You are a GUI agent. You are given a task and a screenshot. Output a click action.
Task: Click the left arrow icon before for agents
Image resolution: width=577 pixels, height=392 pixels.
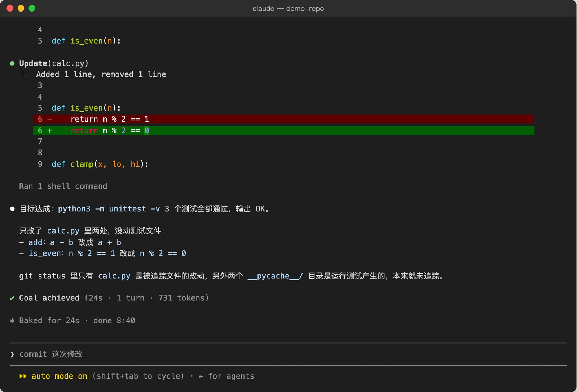coord(201,376)
